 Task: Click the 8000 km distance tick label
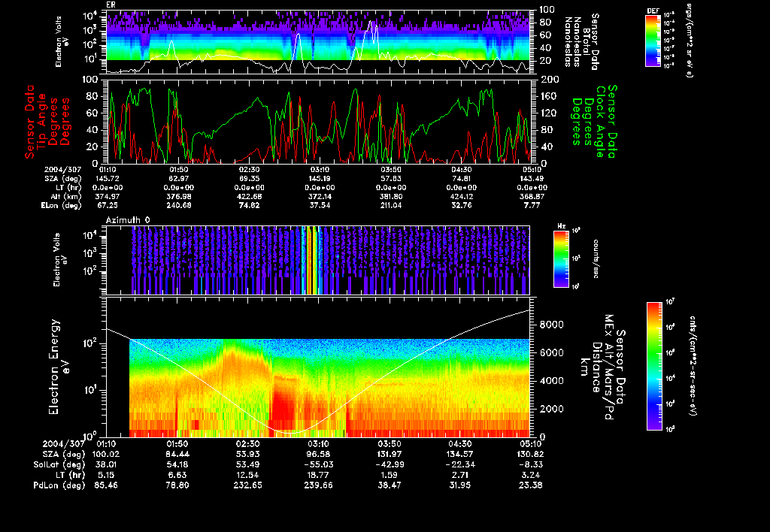coord(552,325)
